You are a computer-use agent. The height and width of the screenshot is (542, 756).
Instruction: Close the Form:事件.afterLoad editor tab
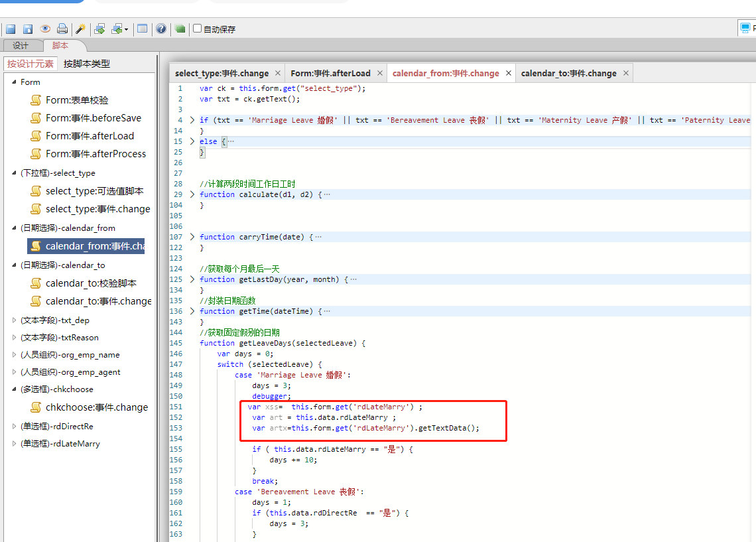(379, 73)
